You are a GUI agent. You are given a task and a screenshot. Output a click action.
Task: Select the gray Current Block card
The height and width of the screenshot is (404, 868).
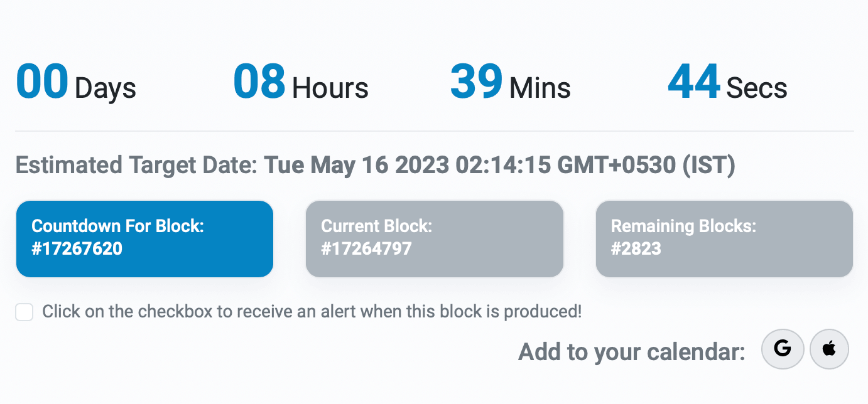click(x=435, y=238)
